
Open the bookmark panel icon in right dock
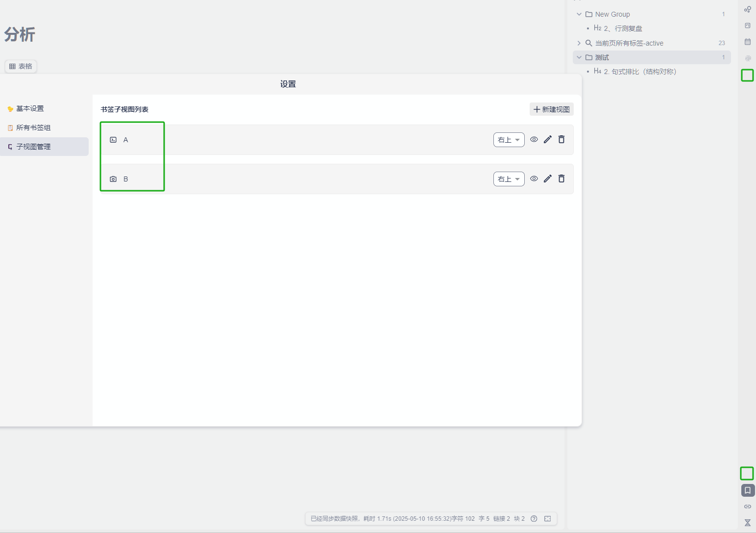pyautogui.click(x=748, y=490)
